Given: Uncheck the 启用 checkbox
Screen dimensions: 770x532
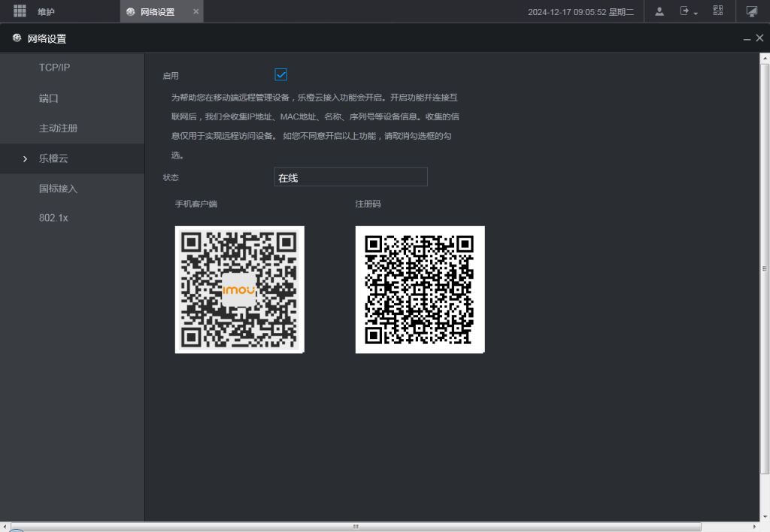Looking at the screenshot, I should click(281, 75).
